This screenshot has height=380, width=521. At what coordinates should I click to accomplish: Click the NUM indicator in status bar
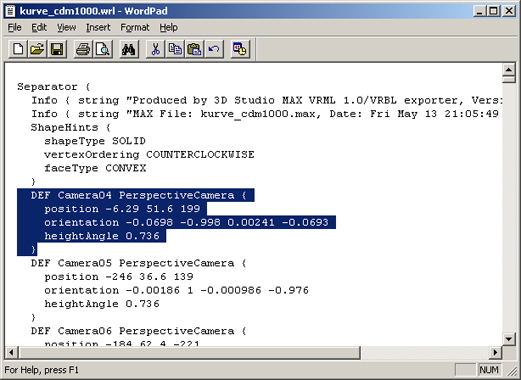coord(489,370)
